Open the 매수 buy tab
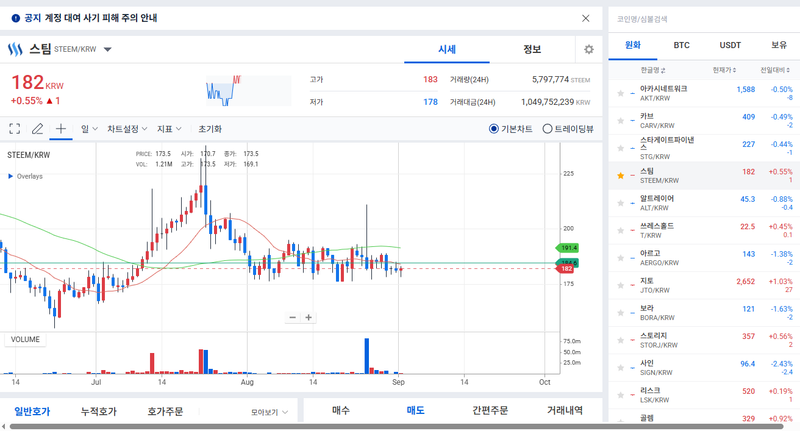800x431 pixels. point(341,410)
